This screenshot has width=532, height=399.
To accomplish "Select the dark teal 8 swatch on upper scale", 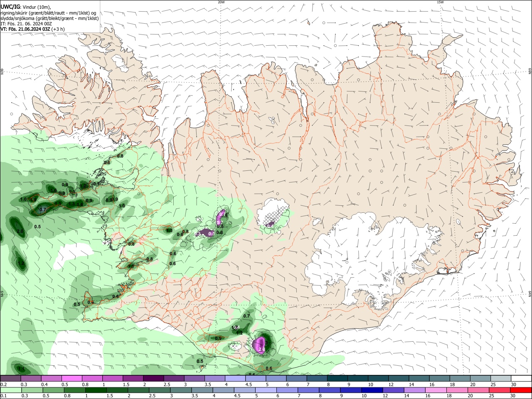I will 337,378.
